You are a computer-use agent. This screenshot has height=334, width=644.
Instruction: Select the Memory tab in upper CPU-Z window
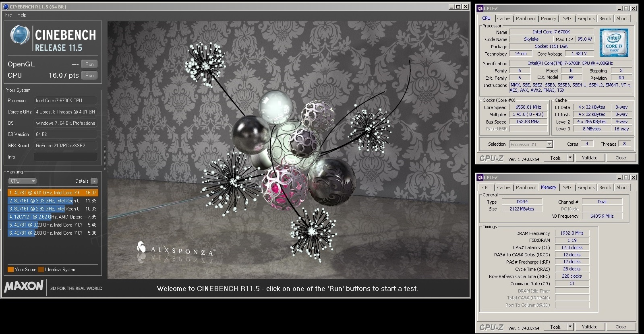click(549, 19)
